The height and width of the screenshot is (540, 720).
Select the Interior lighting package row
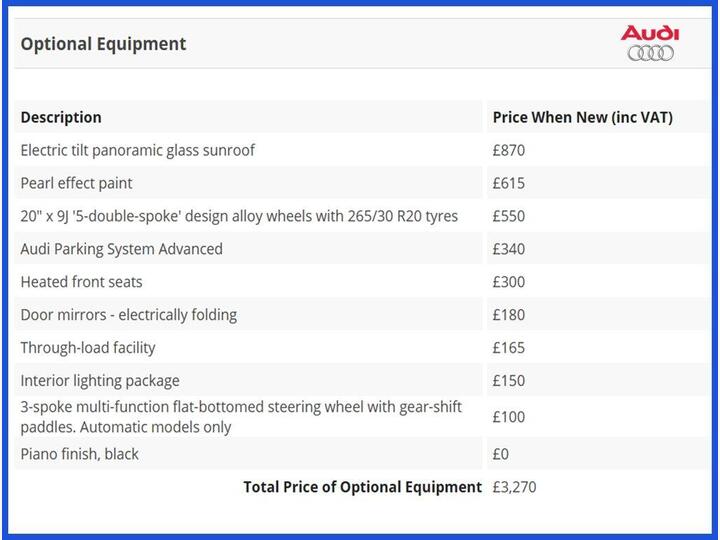(x=100, y=381)
